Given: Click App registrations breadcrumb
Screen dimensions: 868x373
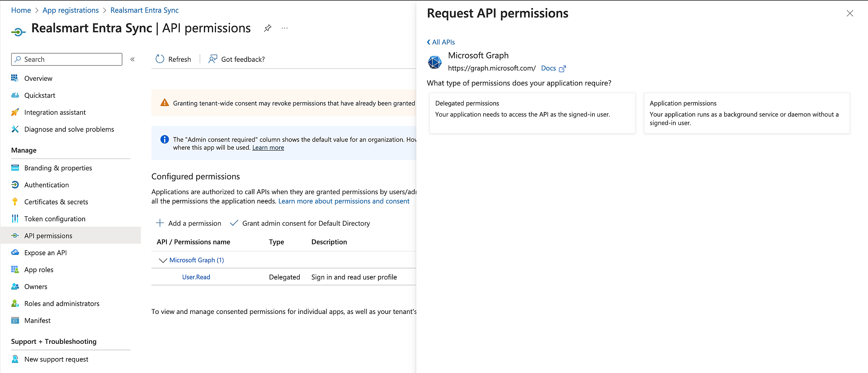Looking at the screenshot, I should pyautogui.click(x=71, y=10).
